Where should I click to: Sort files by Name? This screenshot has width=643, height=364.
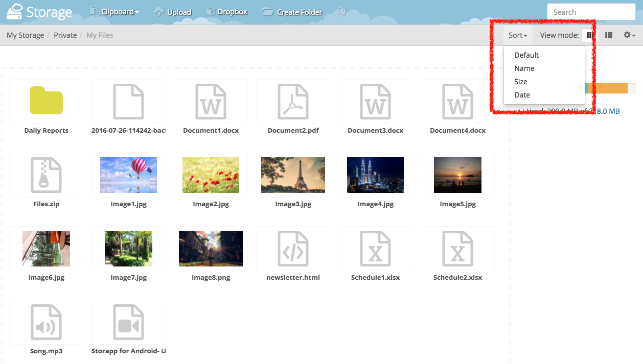pyautogui.click(x=524, y=68)
